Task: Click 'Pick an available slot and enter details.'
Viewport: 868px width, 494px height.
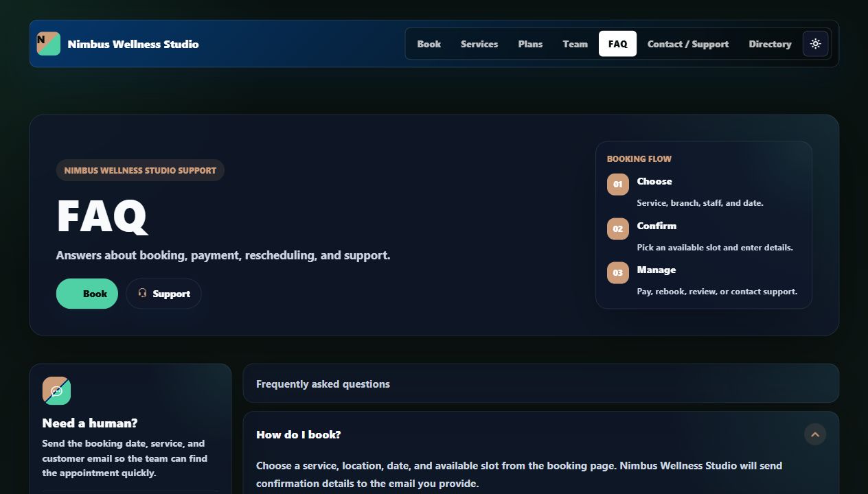Action: [715, 247]
